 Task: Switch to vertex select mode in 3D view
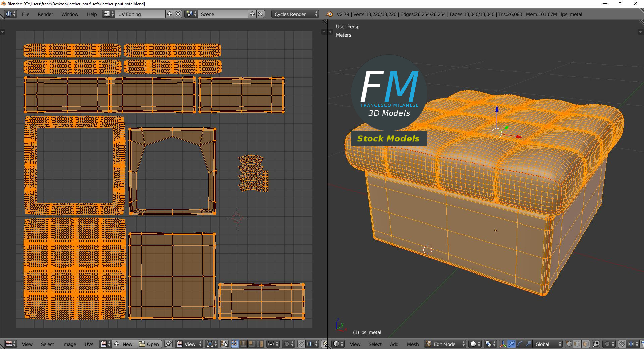(x=569, y=344)
